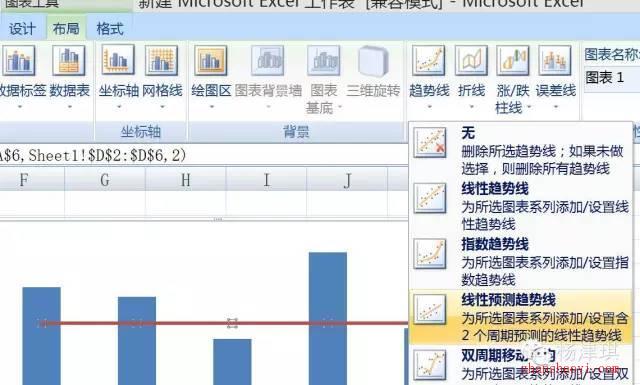
Task: Expand the 涨/跌柱线 dropdown arrow
Action: tap(529, 107)
